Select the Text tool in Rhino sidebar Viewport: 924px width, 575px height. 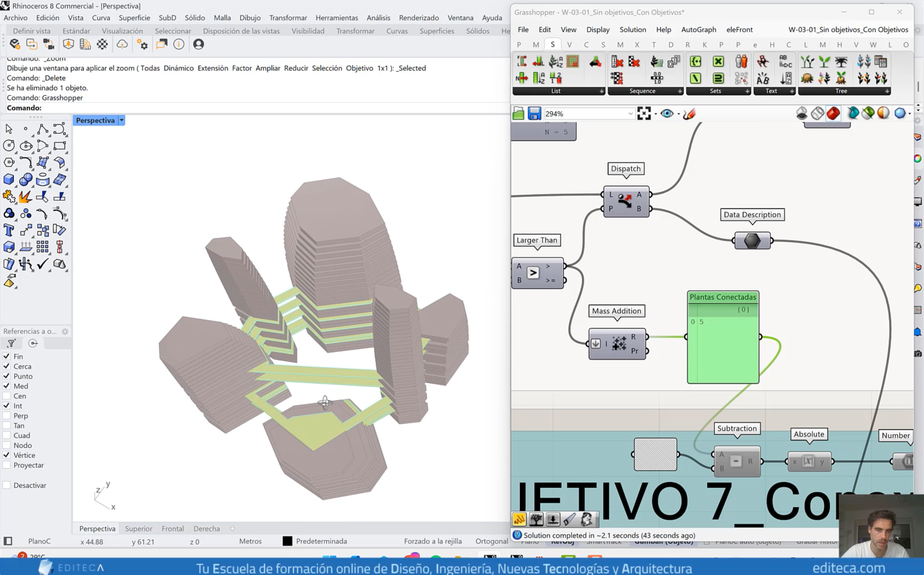(9, 230)
